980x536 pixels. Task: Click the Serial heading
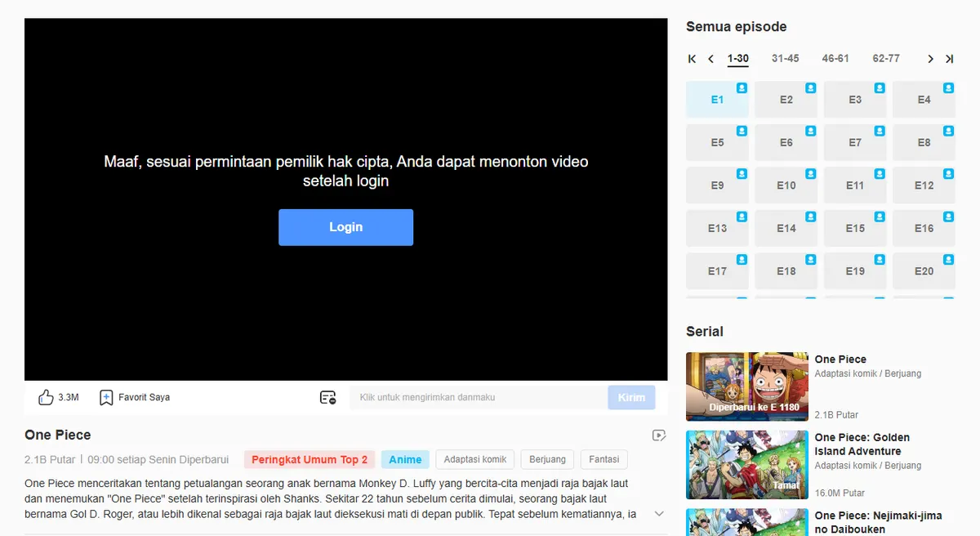705,332
